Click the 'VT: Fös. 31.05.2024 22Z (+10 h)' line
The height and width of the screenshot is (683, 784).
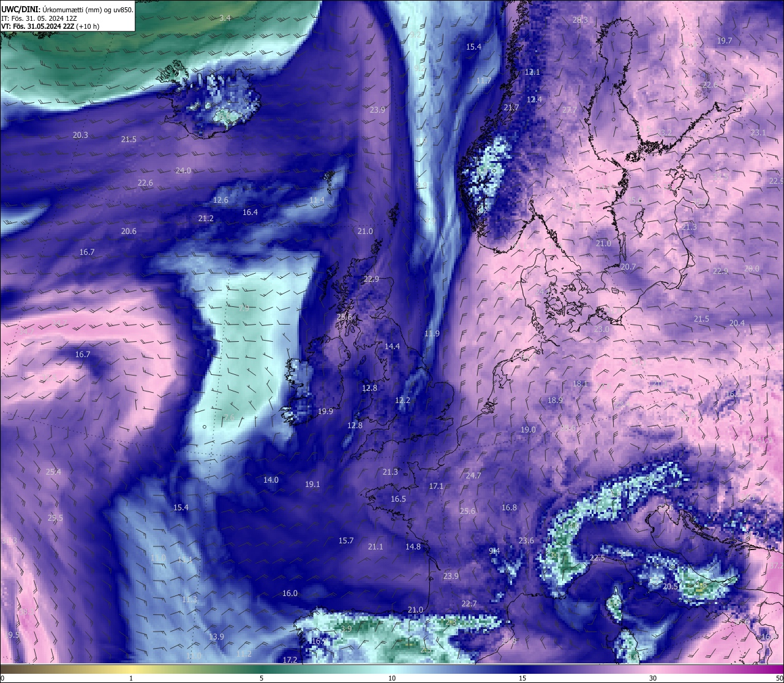50,26
